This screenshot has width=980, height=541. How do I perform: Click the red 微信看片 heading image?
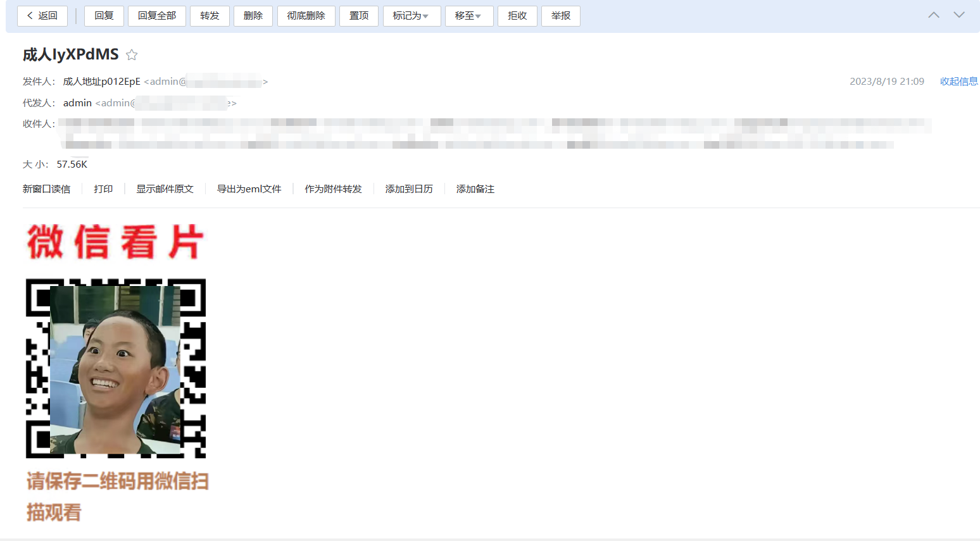pos(115,242)
